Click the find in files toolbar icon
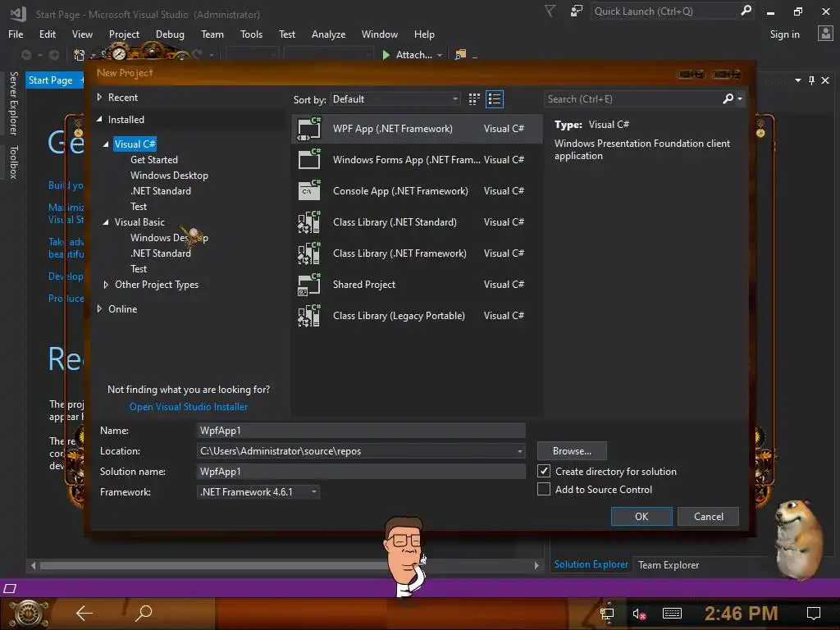The width and height of the screenshot is (840, 630). (x=460, y=55)
